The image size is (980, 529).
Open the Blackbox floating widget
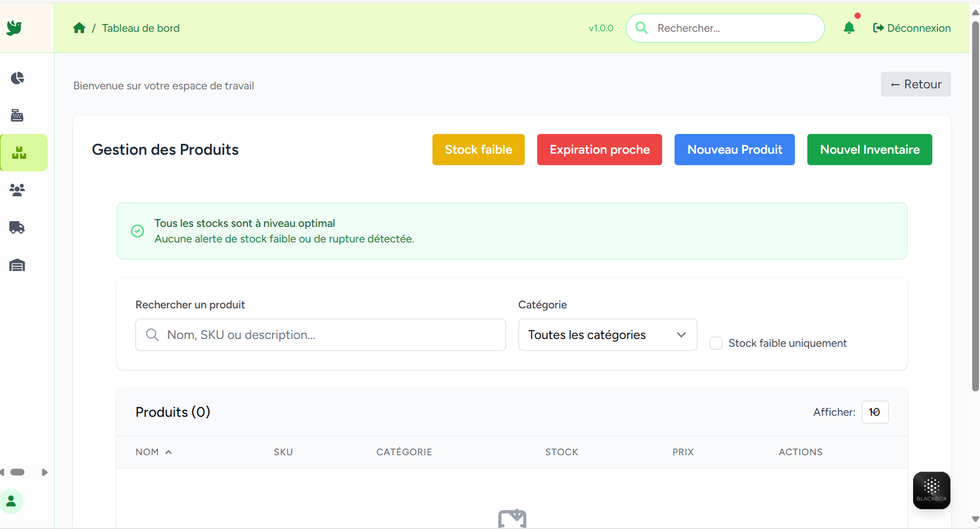(x=931, y=490)
